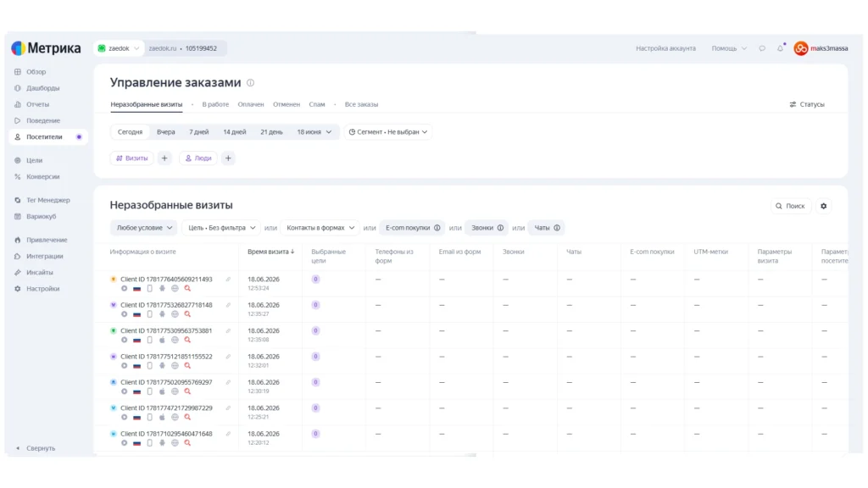
Task: Click the table settings gear icon
Action: (824, 206)
